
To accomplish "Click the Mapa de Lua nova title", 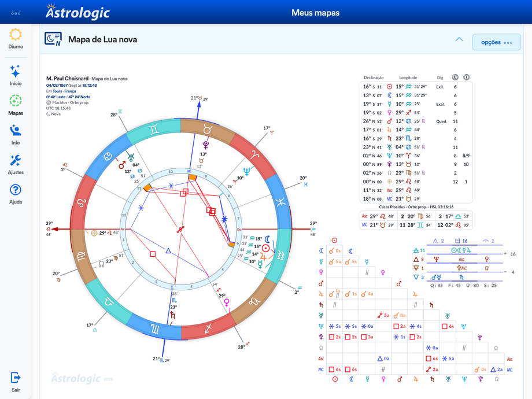I will point(103,39).
